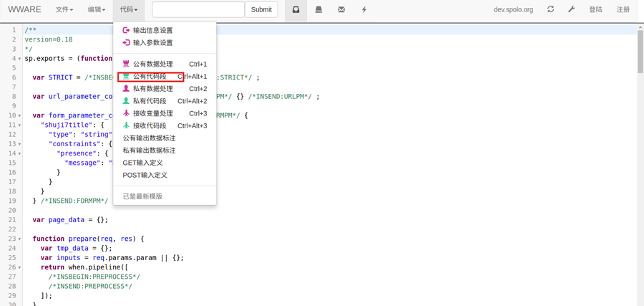Click the 输出信息设置 export icon
Viewport: 644px width, 306px height.
point(127,30)
